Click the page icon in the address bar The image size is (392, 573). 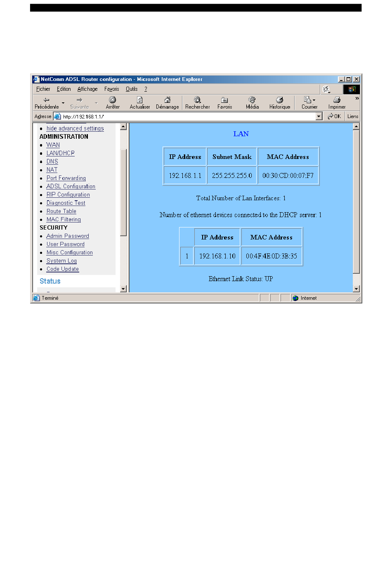57,116
